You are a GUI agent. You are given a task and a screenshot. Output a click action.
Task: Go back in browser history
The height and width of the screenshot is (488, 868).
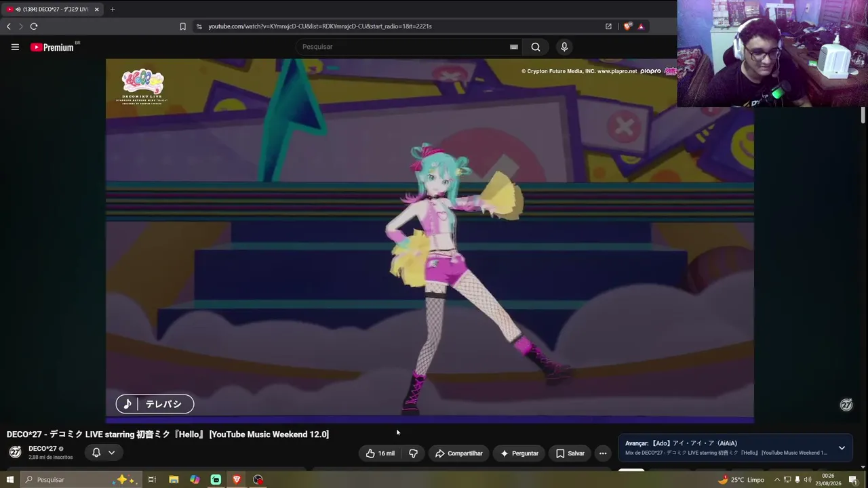tap(8, 26)
